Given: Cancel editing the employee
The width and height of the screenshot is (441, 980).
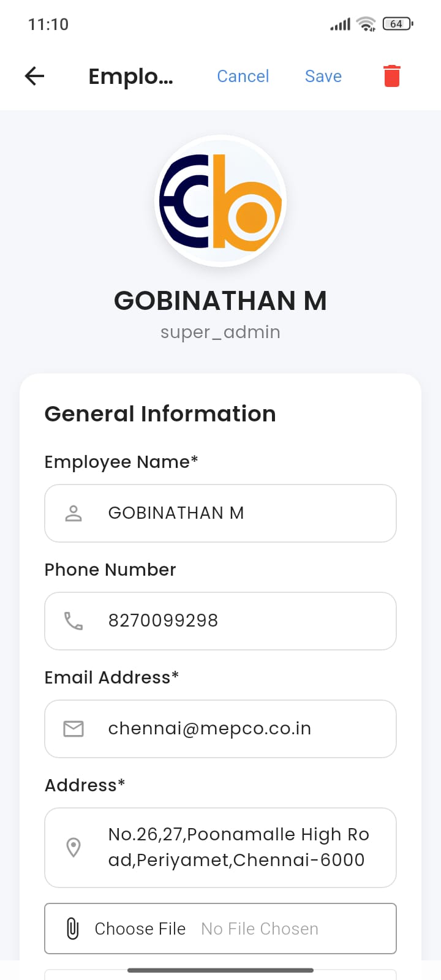Looking at the screenshot, I should [243, 76].
